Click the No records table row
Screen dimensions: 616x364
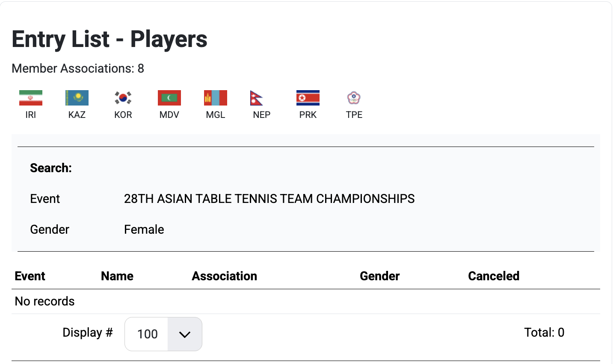[306, 301]
